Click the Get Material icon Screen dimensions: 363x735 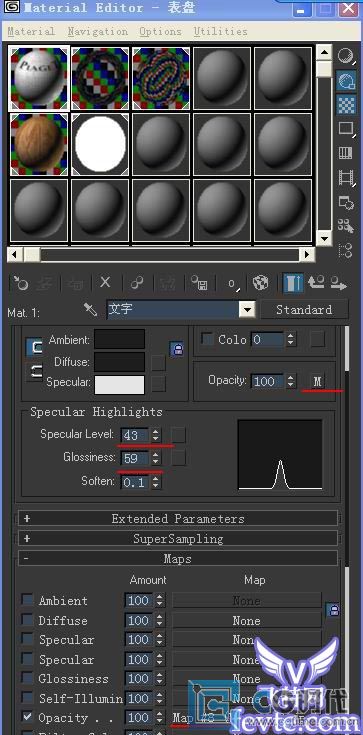[x=20, y=283]
